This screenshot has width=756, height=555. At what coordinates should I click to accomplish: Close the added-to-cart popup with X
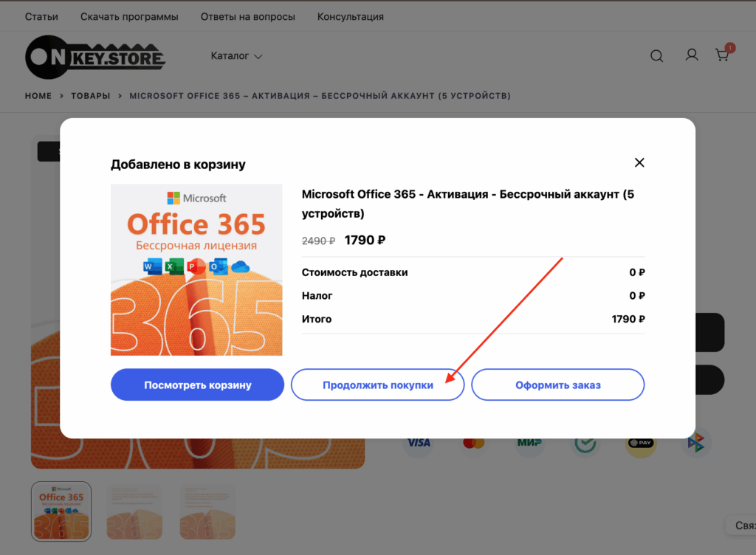pos(639,162)
